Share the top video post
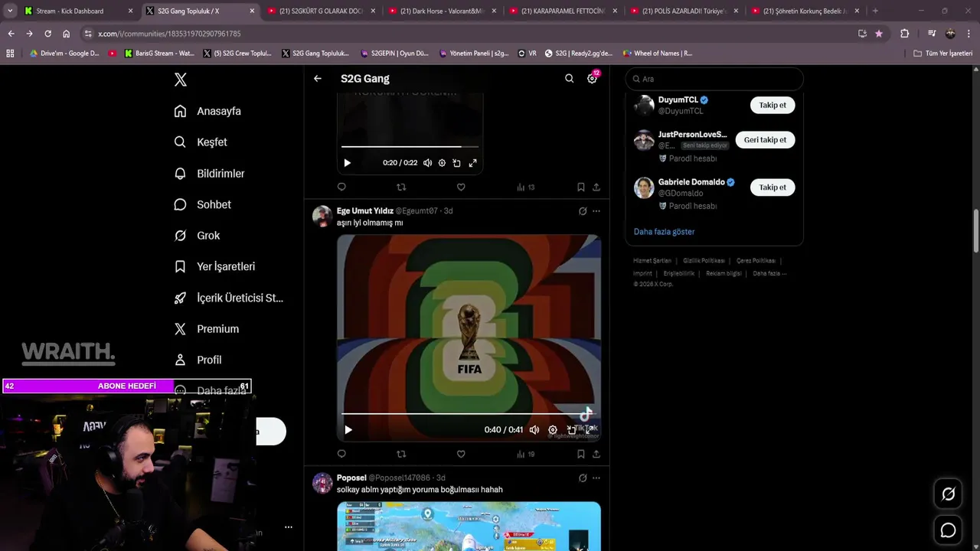Viewport: 980px width, 551px height. [x=596, y=187]
